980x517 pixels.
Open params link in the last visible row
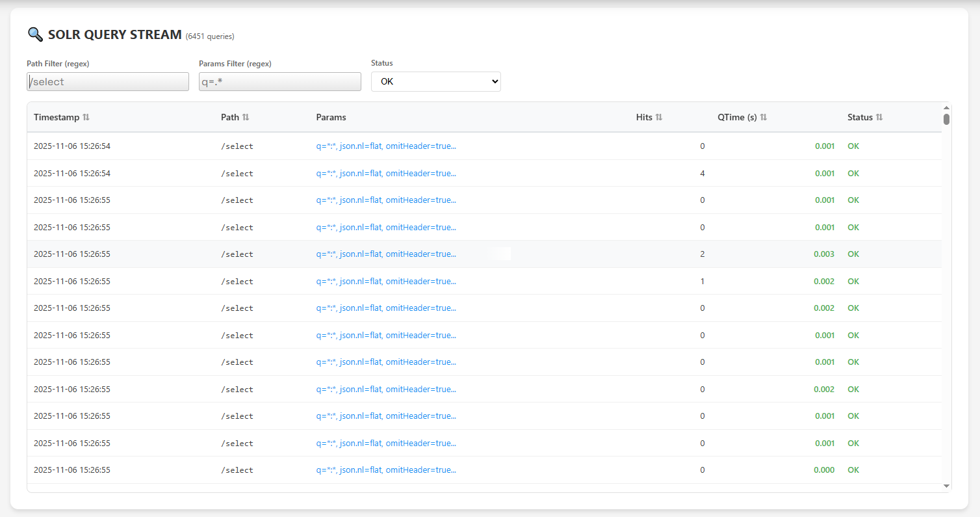pos(386,470)
